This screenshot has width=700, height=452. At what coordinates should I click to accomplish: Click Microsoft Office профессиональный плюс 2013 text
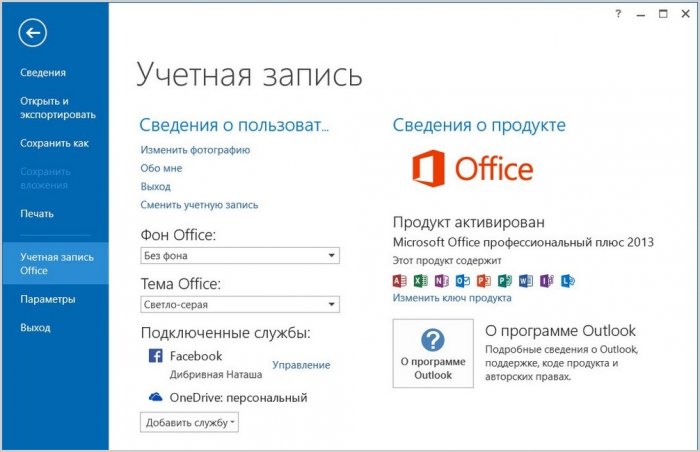pos(523,243)
